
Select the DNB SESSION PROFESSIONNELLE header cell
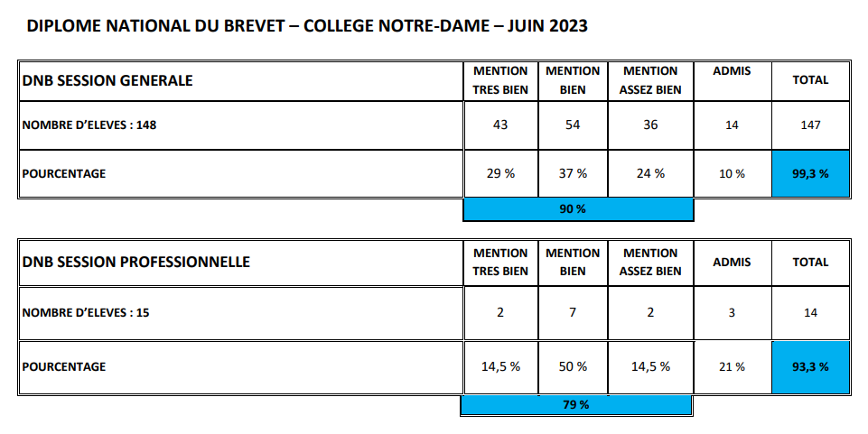coord(241,262)
